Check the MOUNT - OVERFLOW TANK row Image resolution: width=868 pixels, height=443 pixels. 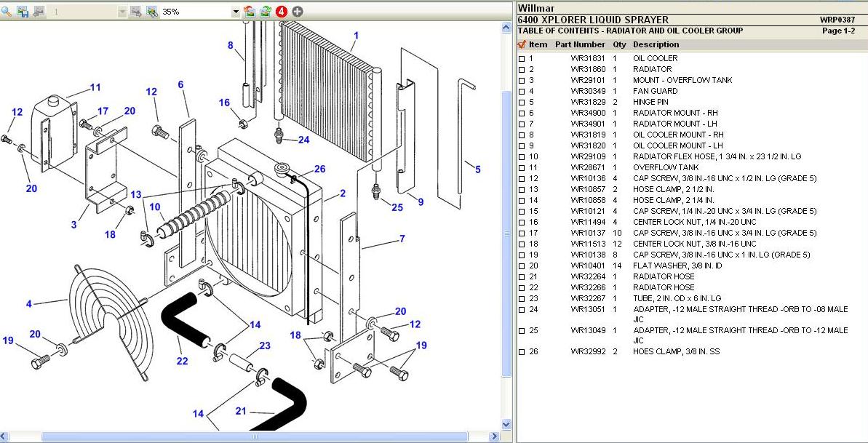click(522, 80)
